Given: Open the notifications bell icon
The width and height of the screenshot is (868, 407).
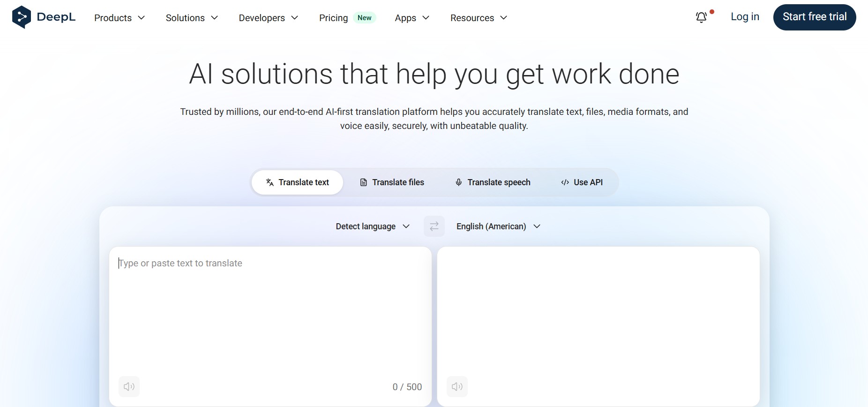Looking at the screenshot, I should tap(701, 17).
